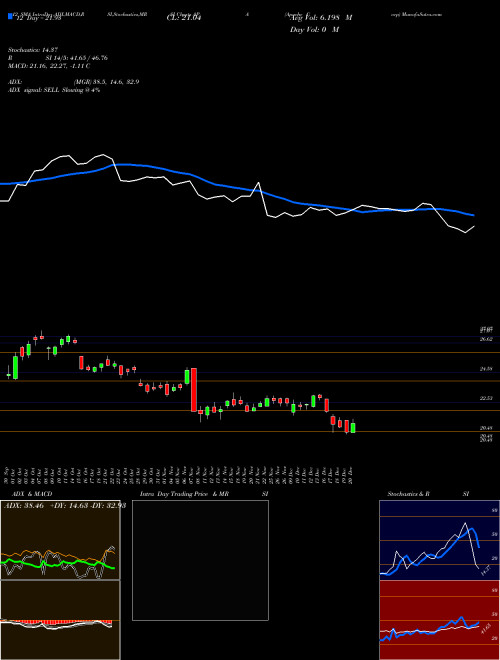
Task: Click the 20.48 price axis label
Action: coord(486,428)
